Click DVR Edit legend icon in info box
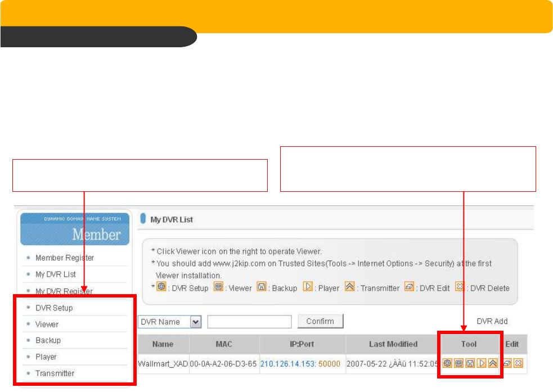Screen dimensions: 553x392 [409, 286]
